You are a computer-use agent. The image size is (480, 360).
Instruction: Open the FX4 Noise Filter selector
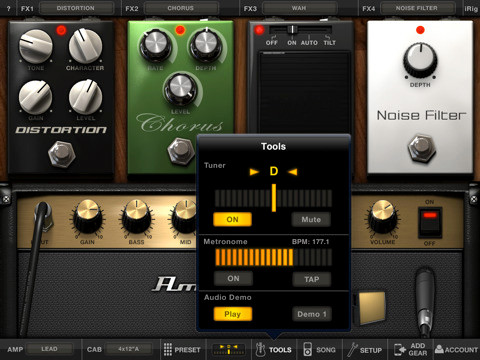[x=417, y=8]
